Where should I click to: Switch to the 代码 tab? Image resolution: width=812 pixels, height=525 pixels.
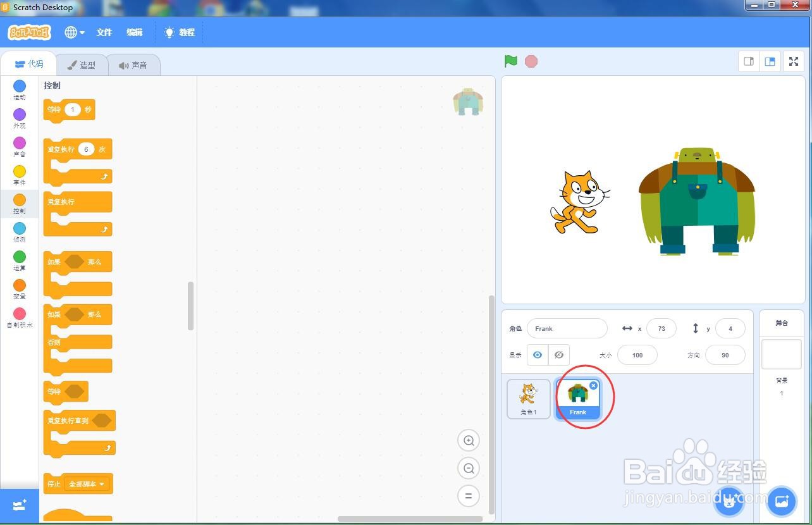(x=29, y=64)
